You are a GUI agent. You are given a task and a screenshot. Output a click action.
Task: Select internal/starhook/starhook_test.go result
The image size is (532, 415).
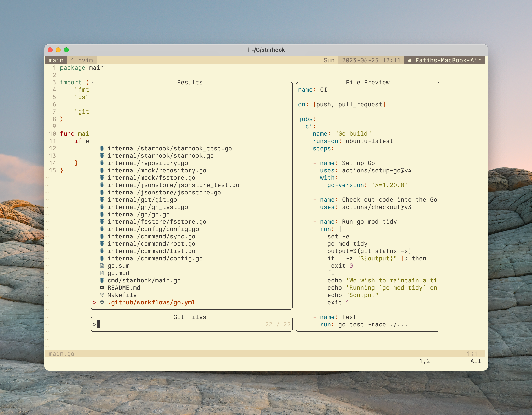click(170, 148)
